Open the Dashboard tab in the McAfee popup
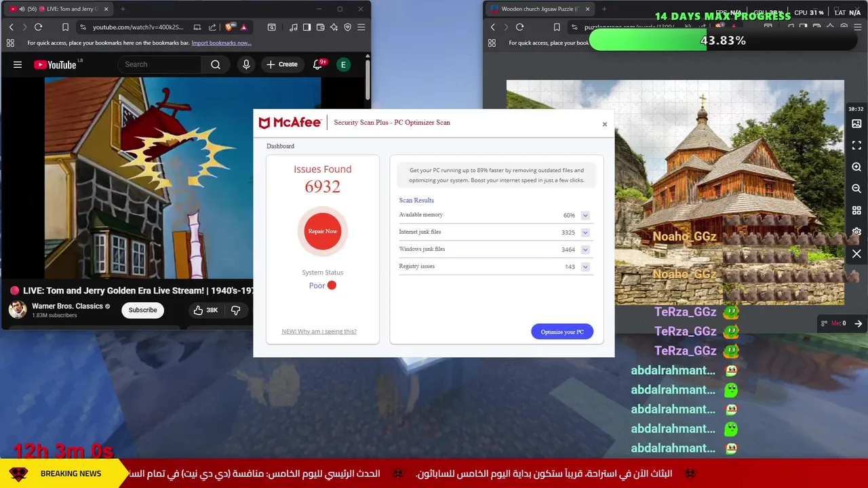This screenshot has height=488, width=868. pos(280,146)
